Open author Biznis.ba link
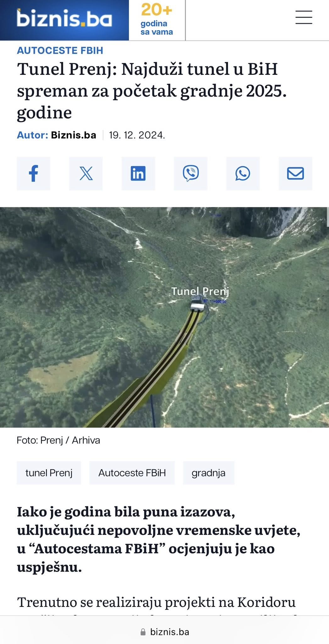Viewport: 329px width, 644px height. pyautogui.click(x=74, y=135)
